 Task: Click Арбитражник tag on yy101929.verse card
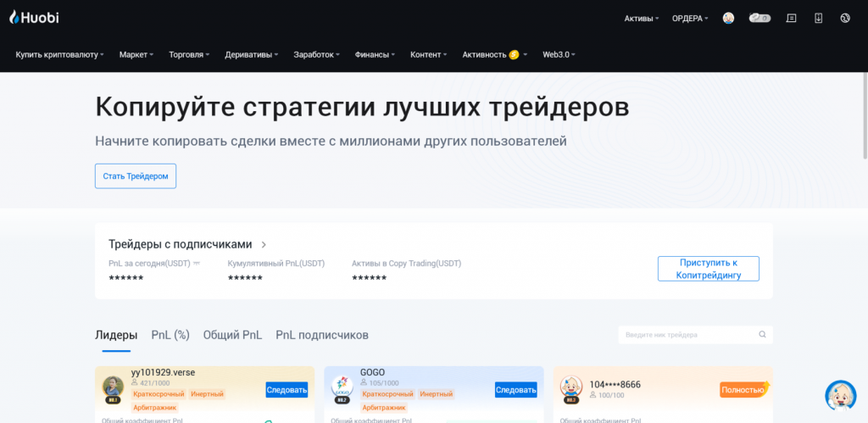[x=154, y=408]
